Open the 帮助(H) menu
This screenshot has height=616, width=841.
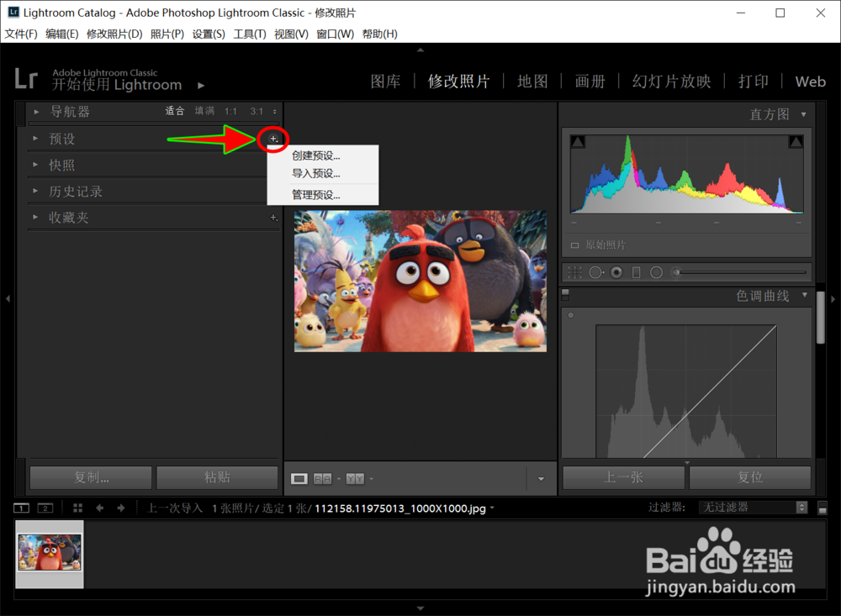(x=380, y=34)
